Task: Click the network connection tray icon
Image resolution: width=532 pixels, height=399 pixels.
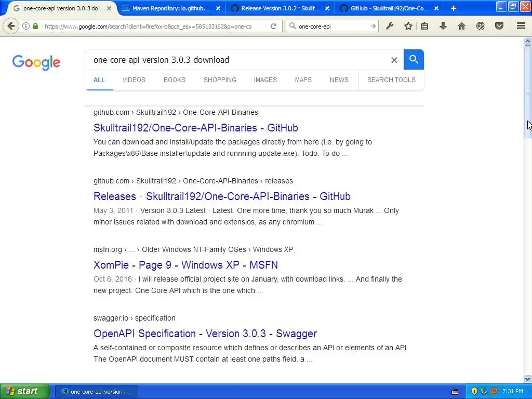Action: 484,392
